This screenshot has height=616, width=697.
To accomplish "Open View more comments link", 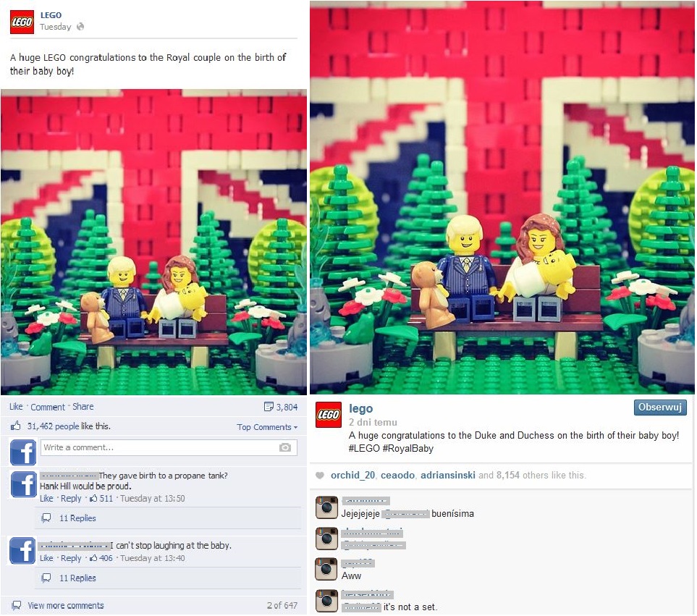I will 66,605.
